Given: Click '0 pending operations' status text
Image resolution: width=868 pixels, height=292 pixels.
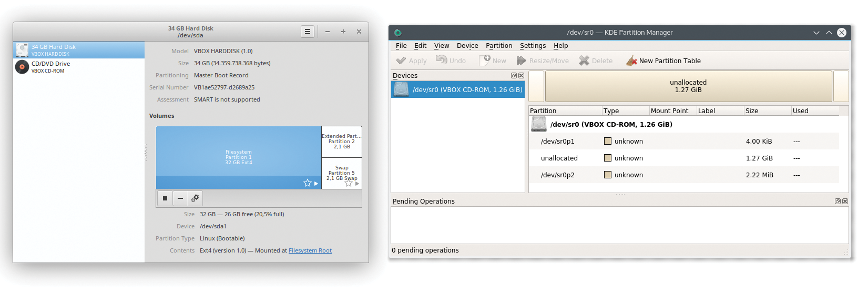Looking at the screenshot, I should [x=425, y=250].
